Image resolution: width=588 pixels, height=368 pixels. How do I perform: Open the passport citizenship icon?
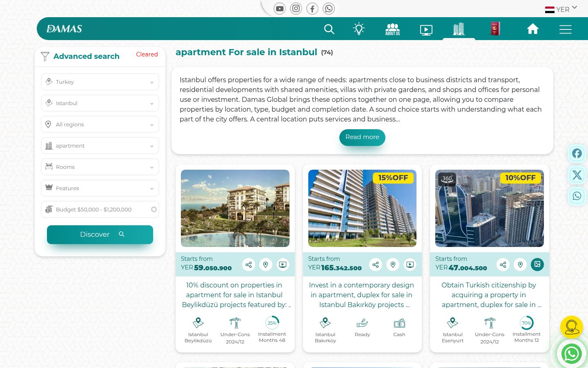click(495, 29)
